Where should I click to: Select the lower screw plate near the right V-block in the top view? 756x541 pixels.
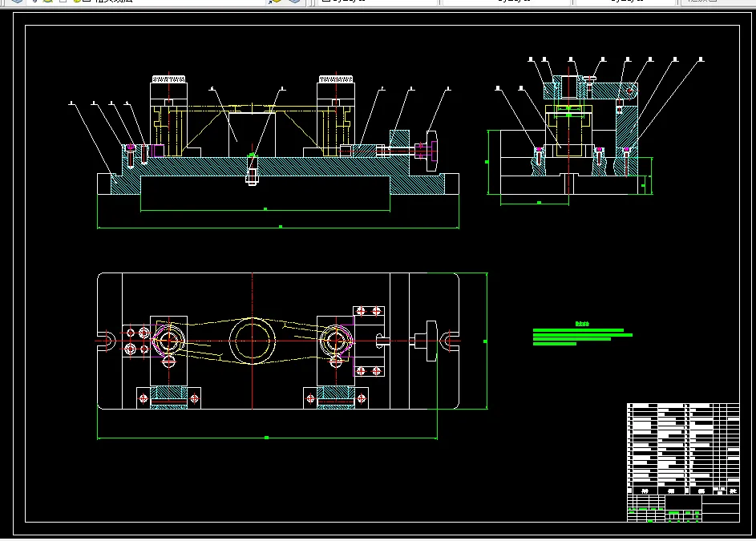369,371
